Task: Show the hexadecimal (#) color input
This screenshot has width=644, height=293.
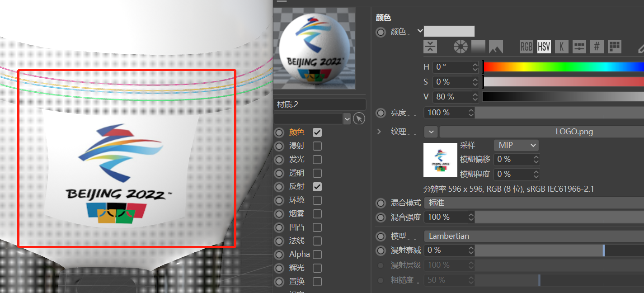Action: point(597,47)
